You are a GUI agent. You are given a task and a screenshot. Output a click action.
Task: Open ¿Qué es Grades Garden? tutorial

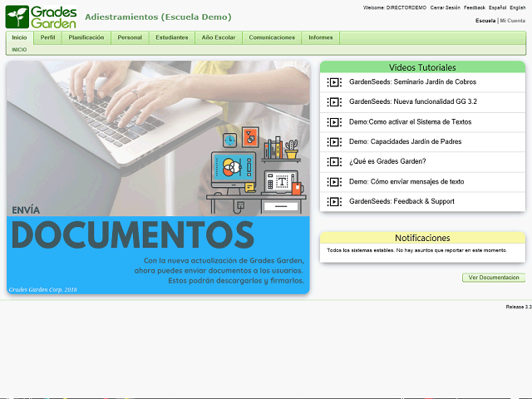pyautogui.click(x=387, y=162)
